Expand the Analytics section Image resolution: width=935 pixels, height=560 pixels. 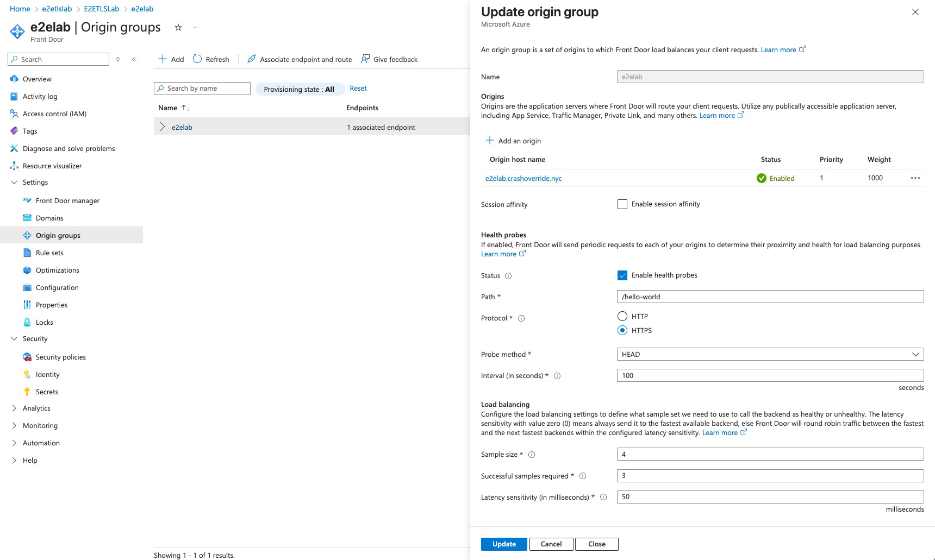[14, 408]
